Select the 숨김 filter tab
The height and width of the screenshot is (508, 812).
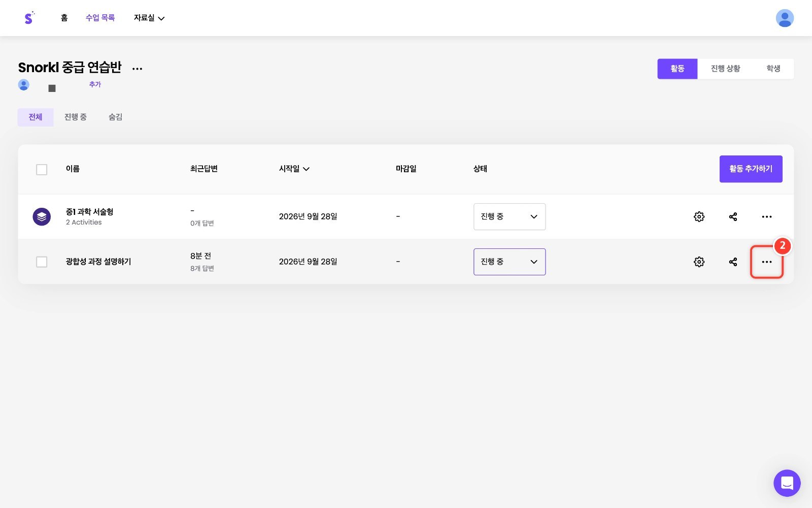click(x=115, y=117)
